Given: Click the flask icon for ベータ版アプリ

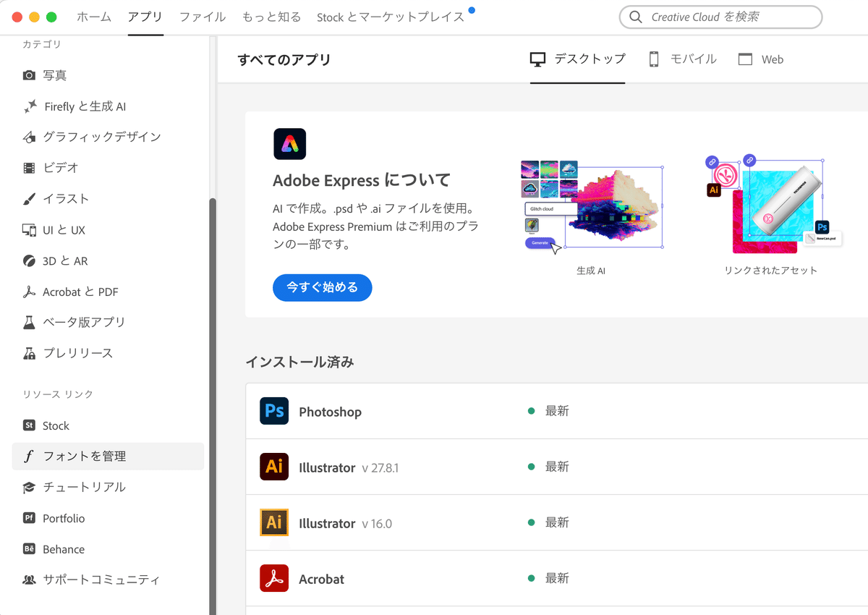Looking at the screenshot, I should [29, 322].
